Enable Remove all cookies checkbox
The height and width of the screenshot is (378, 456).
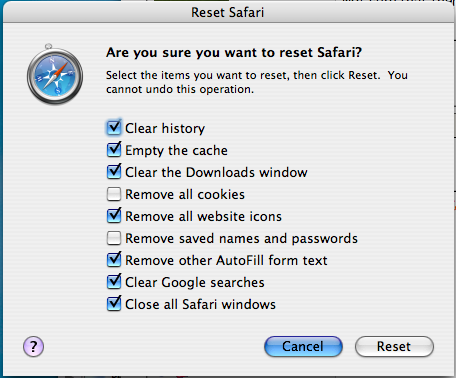point(114,194)
